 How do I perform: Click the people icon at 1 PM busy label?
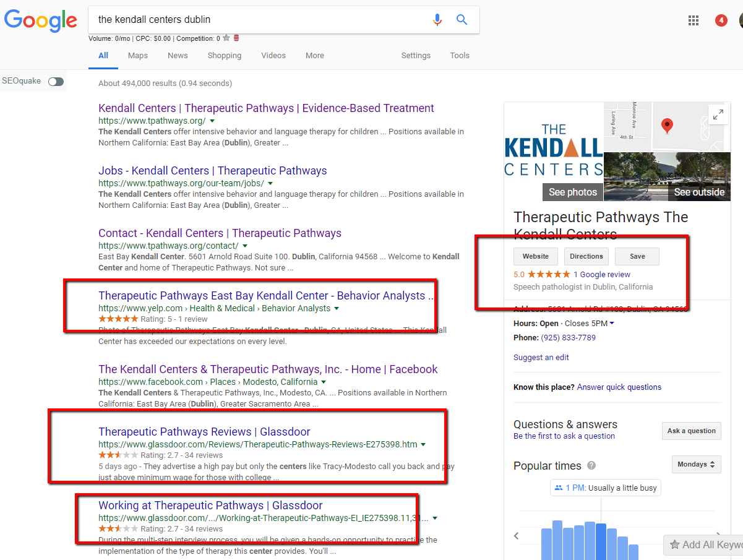(559, 488)
